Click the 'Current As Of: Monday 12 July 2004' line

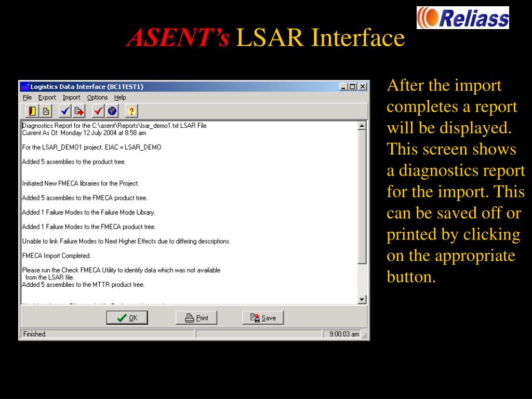(x=84, y=133)
